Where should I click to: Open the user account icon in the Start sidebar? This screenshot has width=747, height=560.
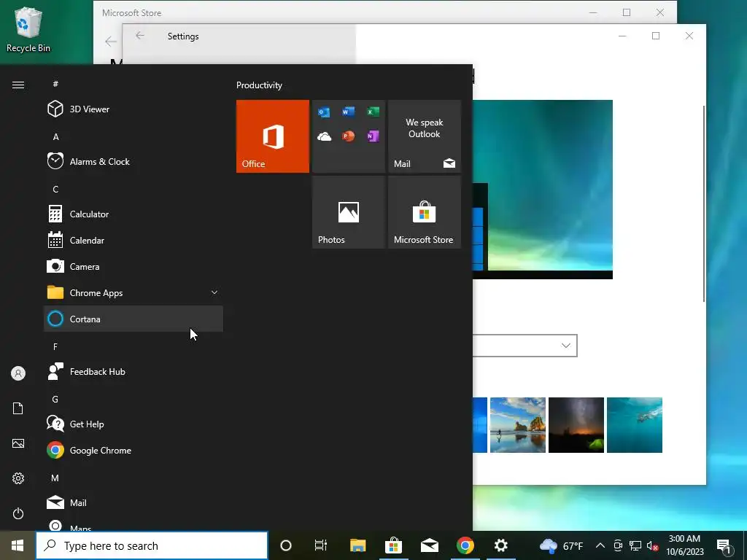18,373
